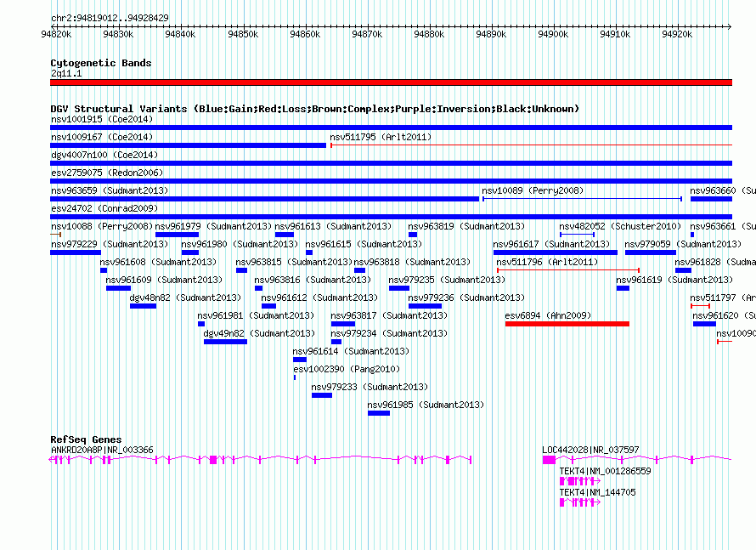The width and height of the screenshot is (756, 550).
Task: Click the 2q11.1 band label
Action: 66,73
